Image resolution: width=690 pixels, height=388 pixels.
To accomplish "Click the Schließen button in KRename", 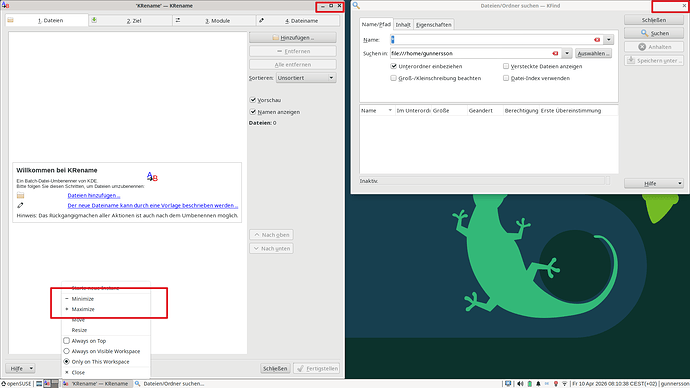I will tap(275, 368).
